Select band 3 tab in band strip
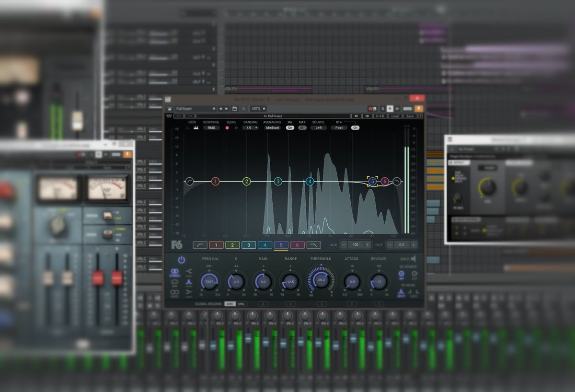 (x=249, y=245)
